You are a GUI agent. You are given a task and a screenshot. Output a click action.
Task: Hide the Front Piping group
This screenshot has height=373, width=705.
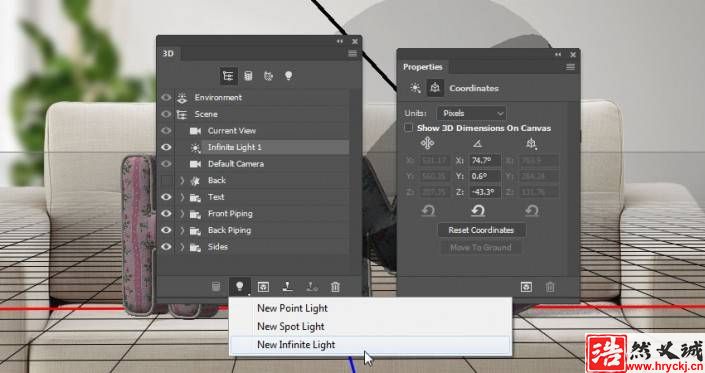[166, 213]
